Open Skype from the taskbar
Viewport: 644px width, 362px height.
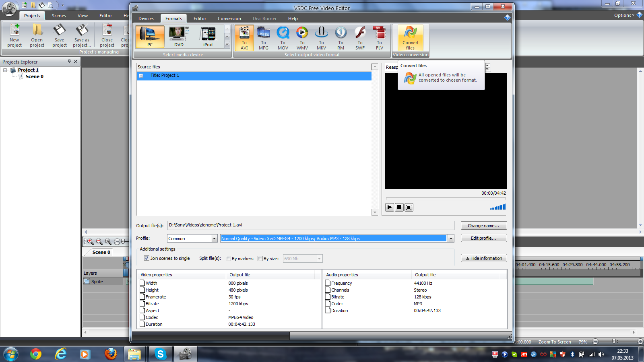pos(160,354)
